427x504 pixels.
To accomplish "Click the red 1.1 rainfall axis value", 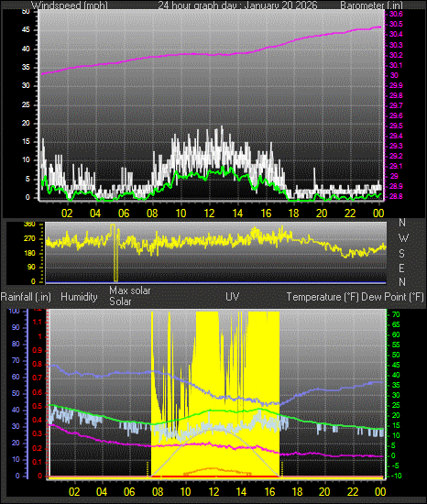I will tap(38, 322).
